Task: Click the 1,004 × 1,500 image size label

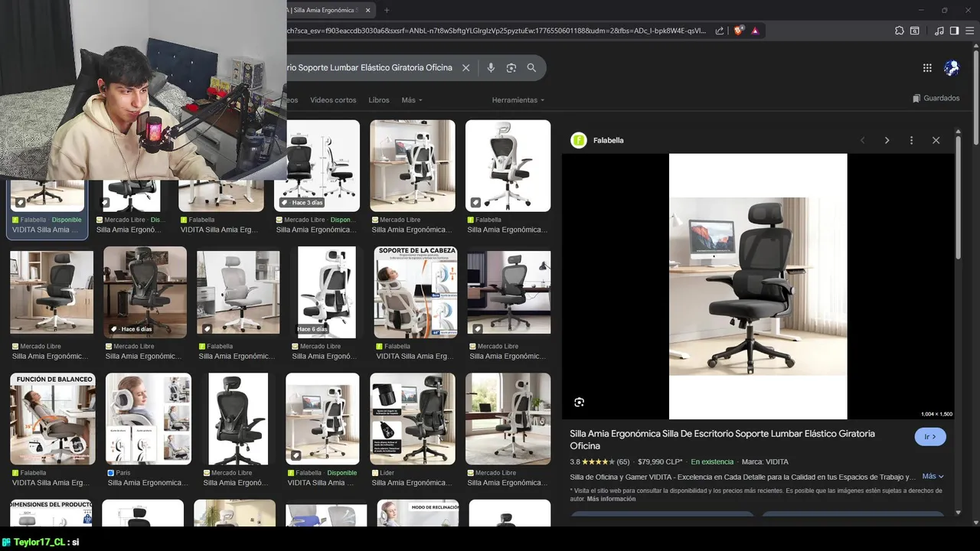Action: (x=936, y=414)
